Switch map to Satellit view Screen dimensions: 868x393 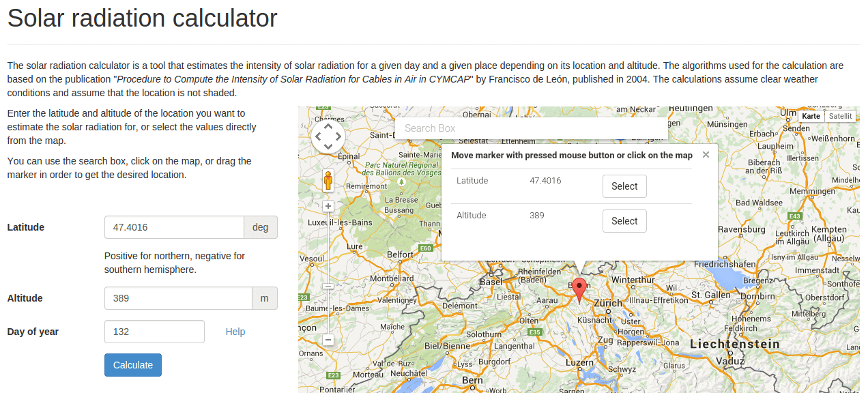840,116
